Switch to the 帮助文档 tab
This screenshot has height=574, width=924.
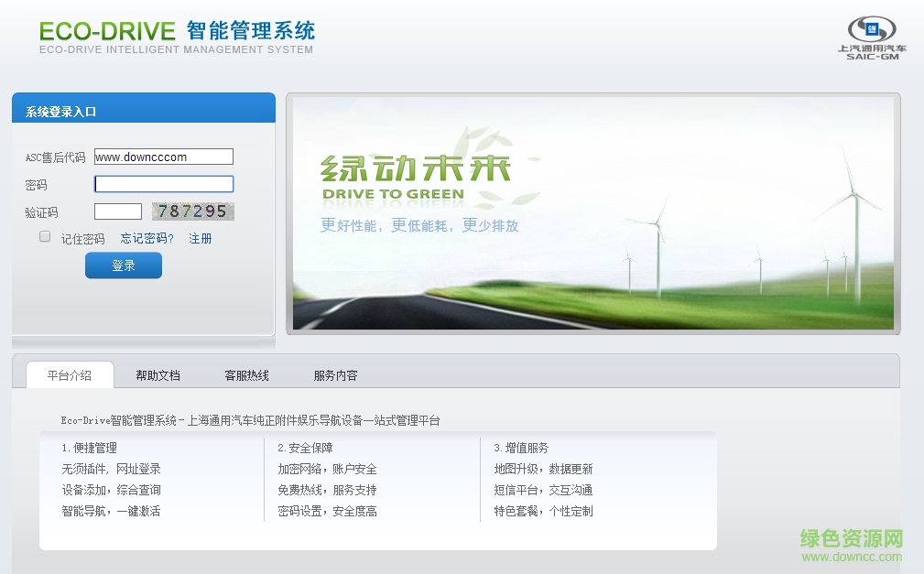pyautogui.click(x=158, y=375)
